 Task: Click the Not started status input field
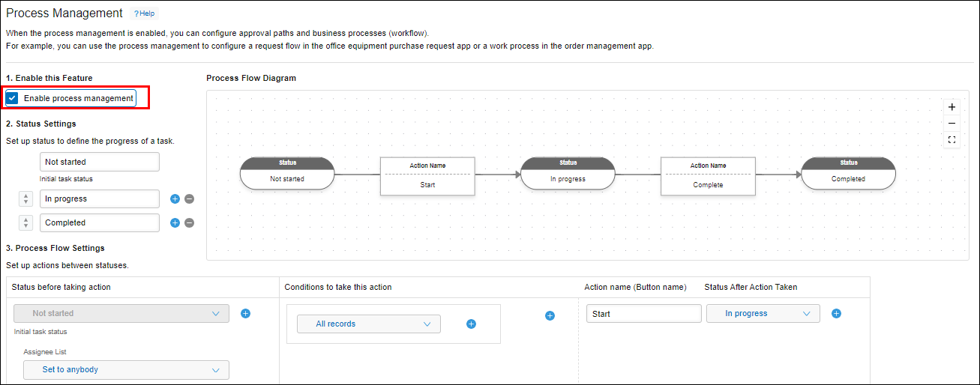click(x=100, y=162)
